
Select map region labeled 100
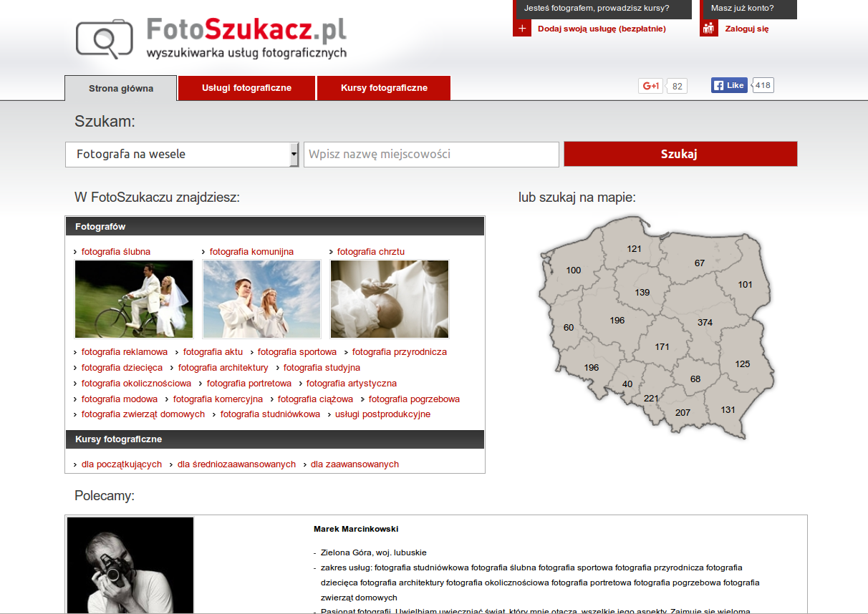point(573,271)
